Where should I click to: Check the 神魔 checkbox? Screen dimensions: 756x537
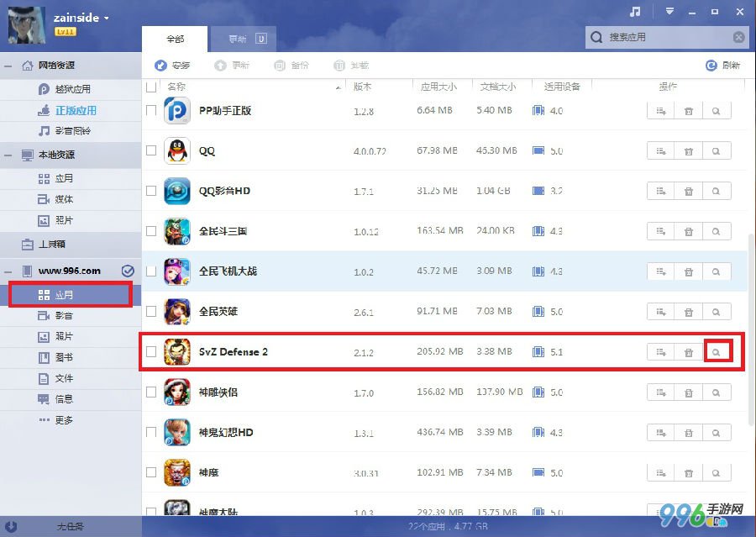[151, 473]
